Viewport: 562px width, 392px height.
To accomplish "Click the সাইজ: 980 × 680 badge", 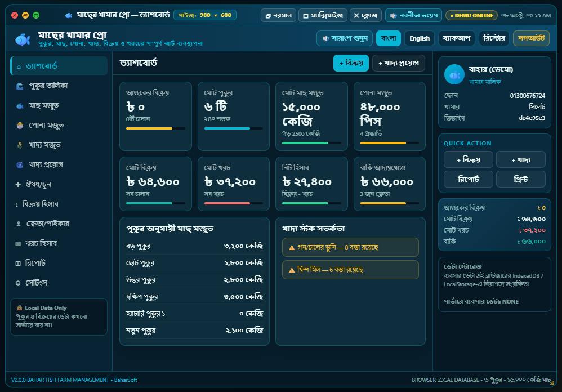I will 204,15.
